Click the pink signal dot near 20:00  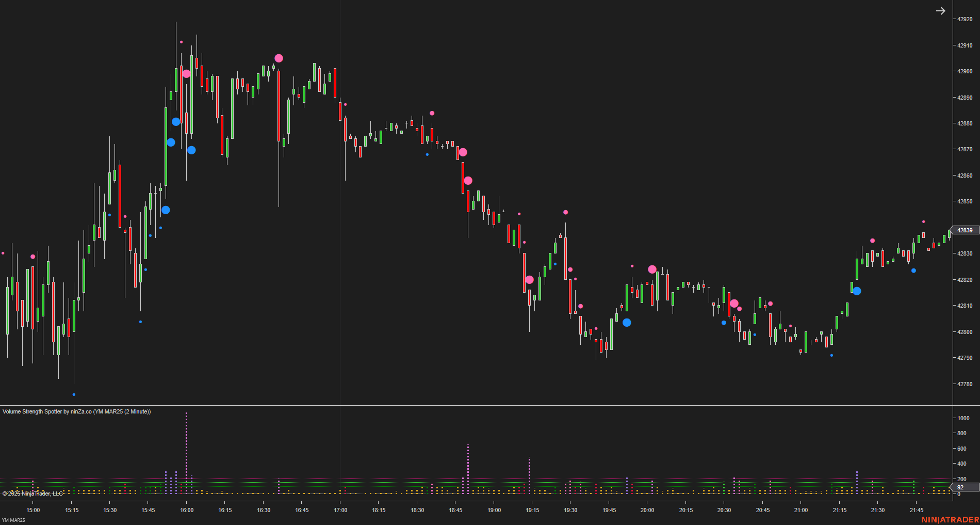pos(652,269)
